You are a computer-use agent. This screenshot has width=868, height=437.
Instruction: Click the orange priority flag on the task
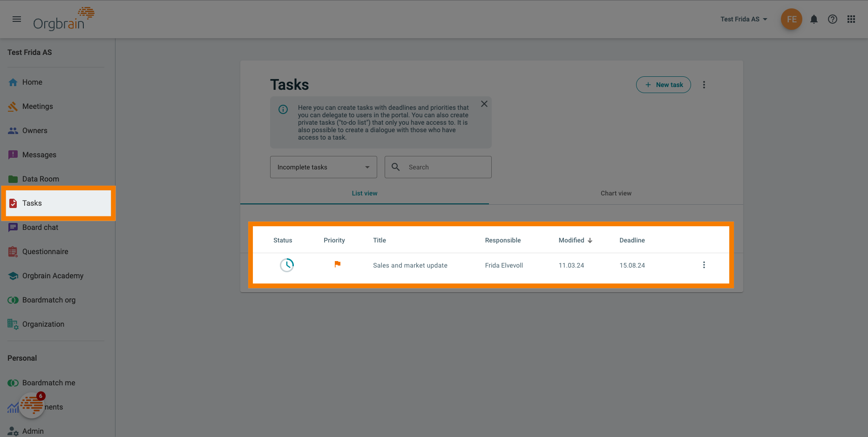tap(337, 264)
